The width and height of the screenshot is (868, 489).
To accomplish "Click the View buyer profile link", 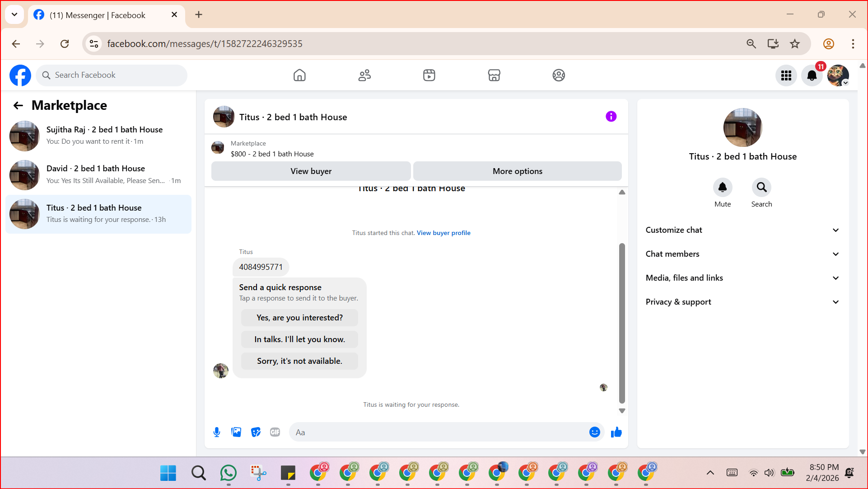I will coord(443,233).
